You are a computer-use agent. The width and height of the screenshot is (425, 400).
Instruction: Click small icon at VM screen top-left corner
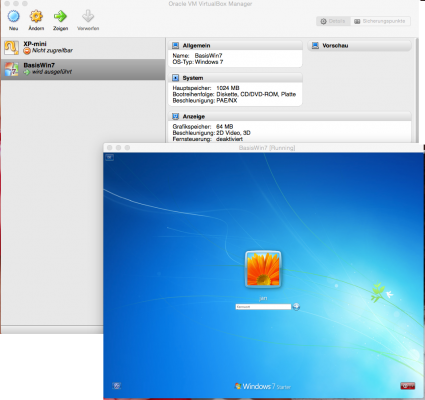[x=110, y=157]
